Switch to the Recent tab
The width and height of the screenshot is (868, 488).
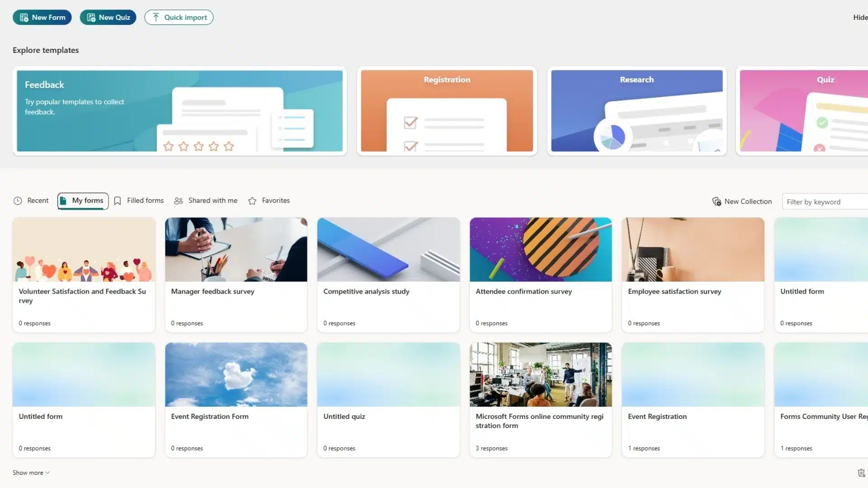click(x=31, y=201)
